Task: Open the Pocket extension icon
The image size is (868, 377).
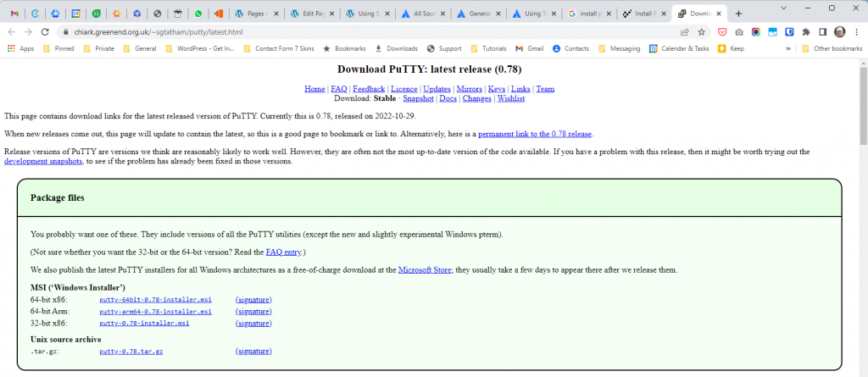Action: (x=723, y=31)
